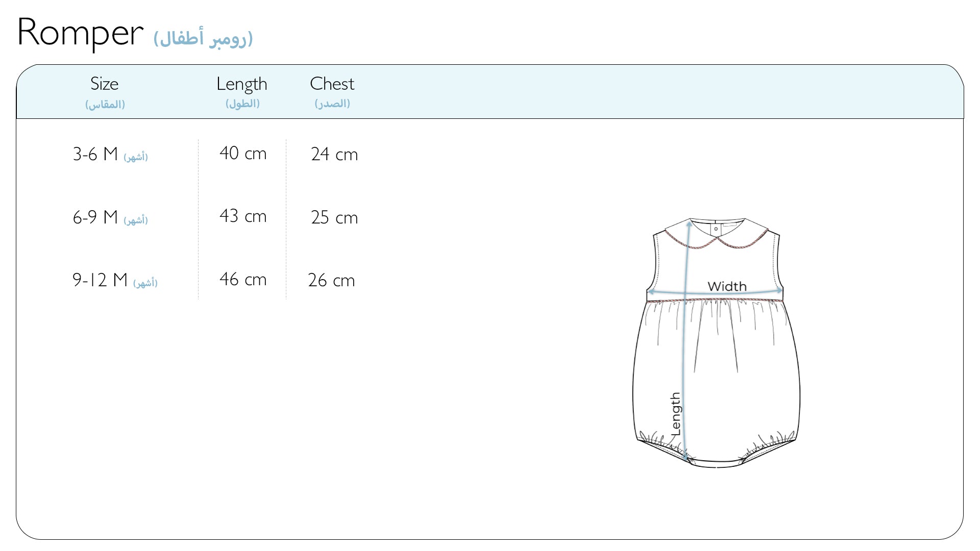The width and height of the screenshot is (980, 551).
Task: Select the Size column header
Action: coord(104,84)
